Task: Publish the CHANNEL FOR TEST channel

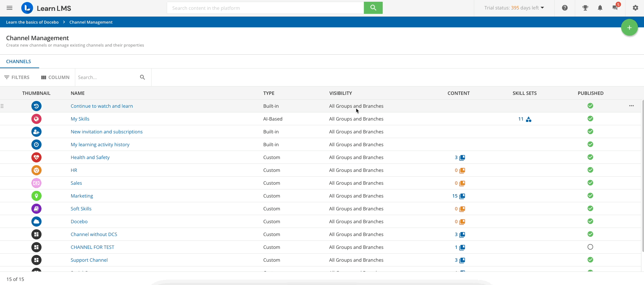Action: coord(590,247)
